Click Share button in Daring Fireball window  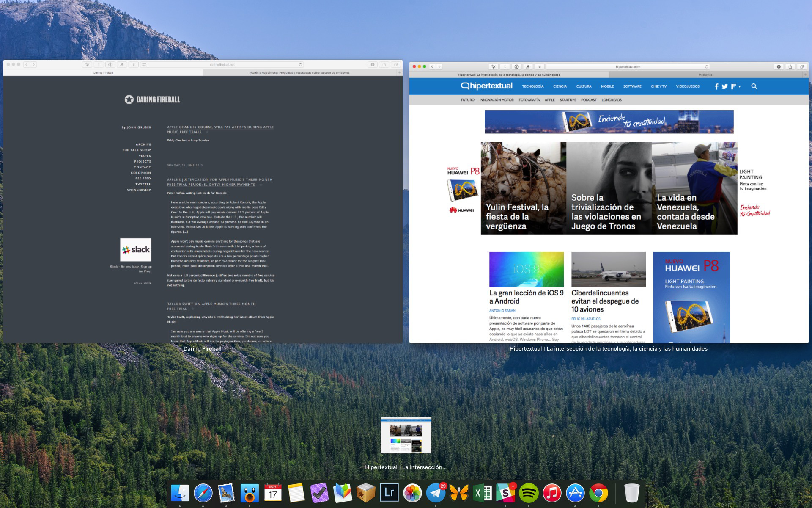384,65
